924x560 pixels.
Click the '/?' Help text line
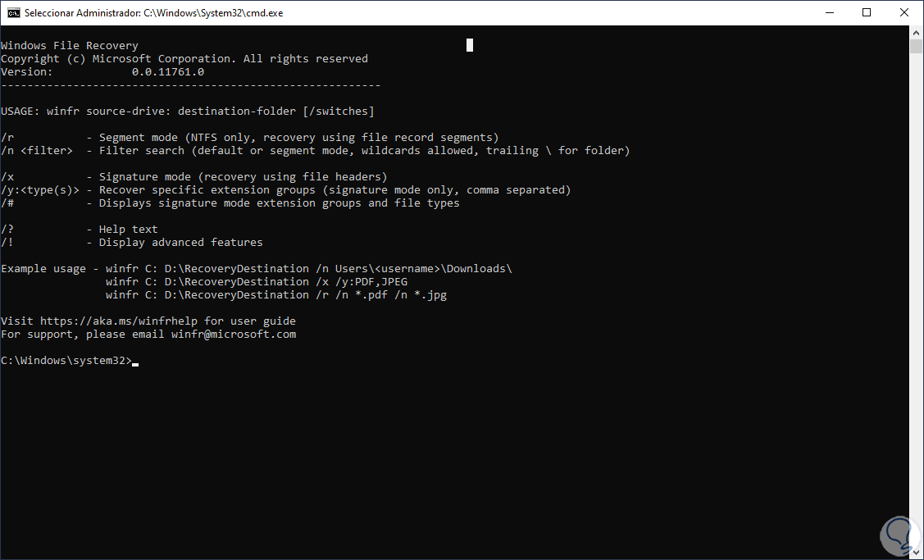click(x=80, y=229)
